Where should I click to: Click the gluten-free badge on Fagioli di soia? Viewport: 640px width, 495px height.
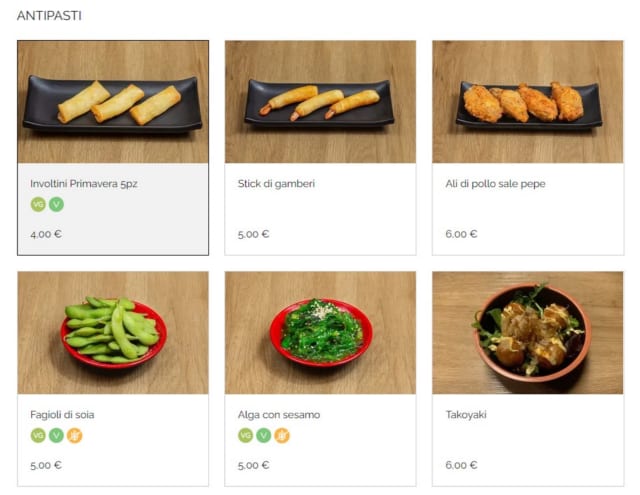74,435
